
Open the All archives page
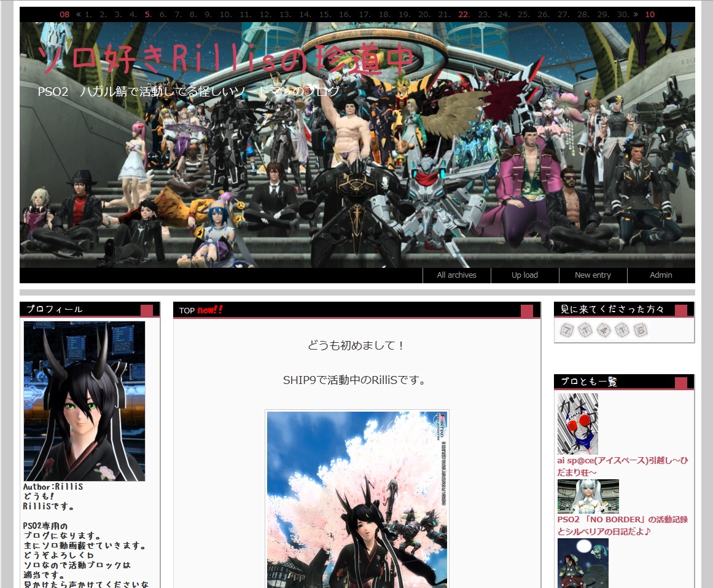click(x=456, y=275)
